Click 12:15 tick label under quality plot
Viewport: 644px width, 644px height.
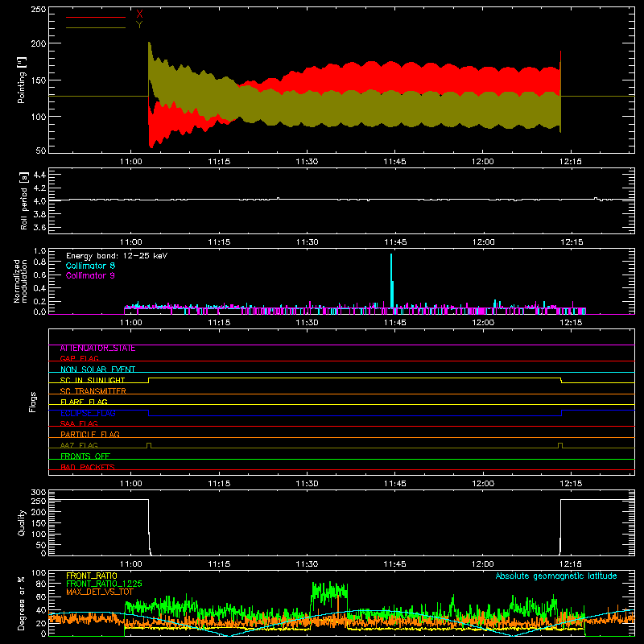coord(571,564)
